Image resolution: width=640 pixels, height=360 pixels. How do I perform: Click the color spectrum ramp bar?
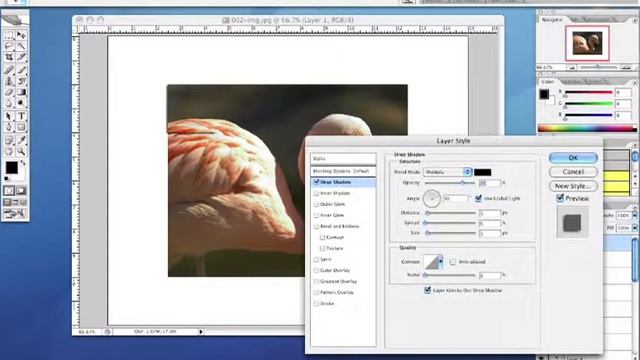(587, 129)
